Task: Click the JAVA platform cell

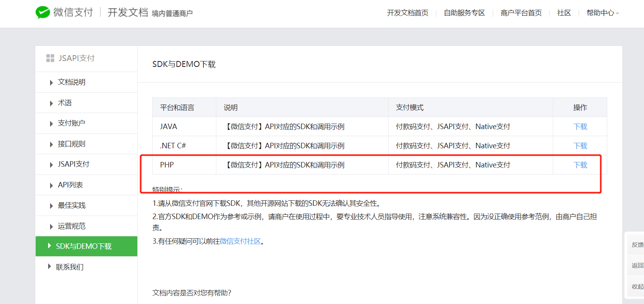Action: click(x=184, y=126)
